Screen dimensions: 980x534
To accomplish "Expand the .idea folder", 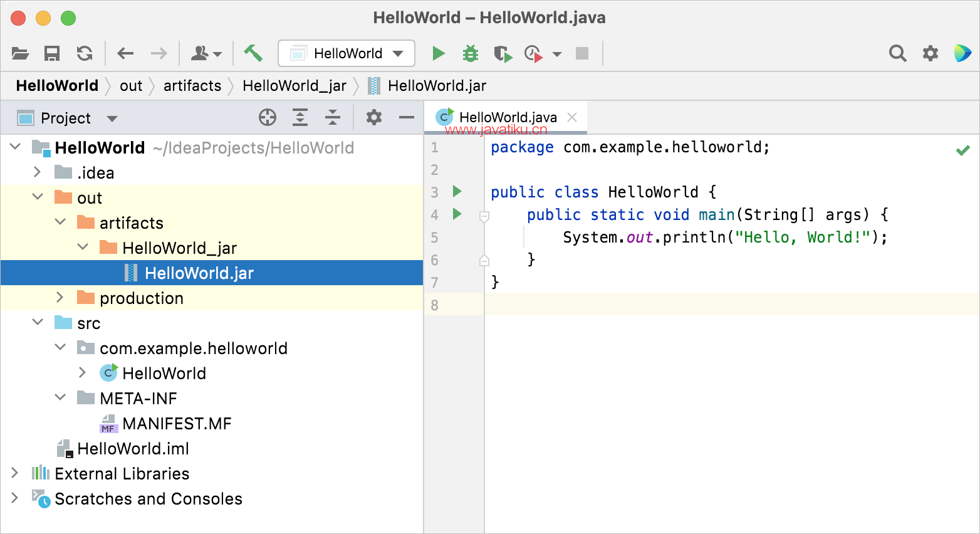I will 37,172.
